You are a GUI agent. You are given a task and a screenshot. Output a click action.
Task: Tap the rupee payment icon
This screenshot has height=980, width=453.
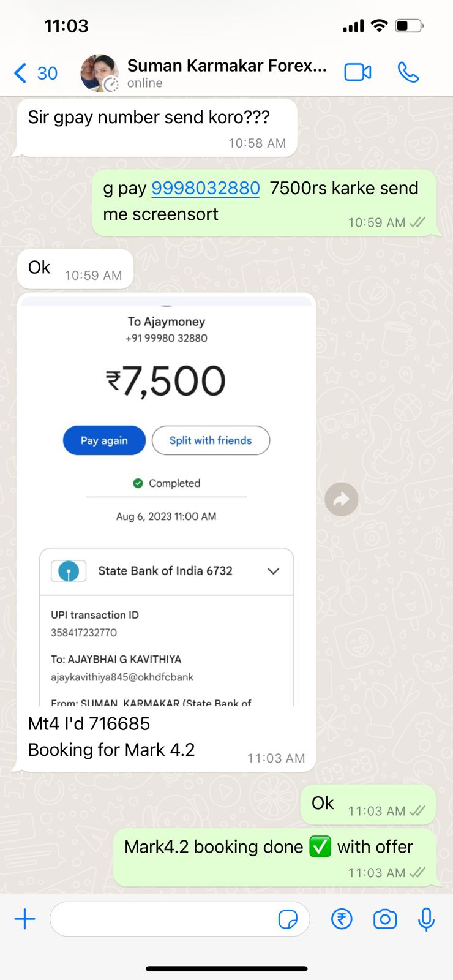(x=342, y=919)
